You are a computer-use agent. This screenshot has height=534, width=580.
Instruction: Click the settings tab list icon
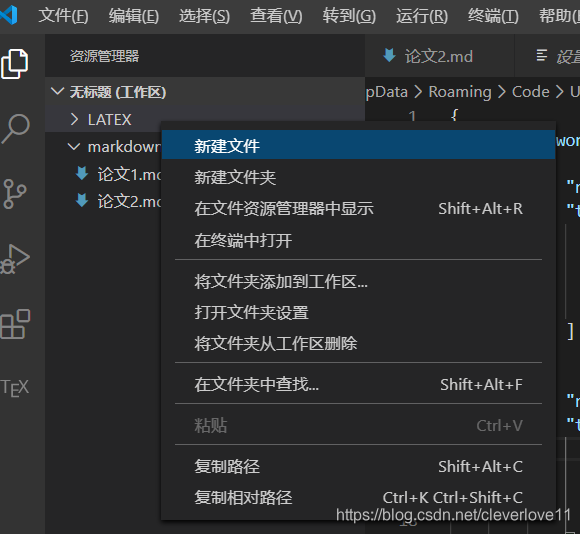(542, 55)
